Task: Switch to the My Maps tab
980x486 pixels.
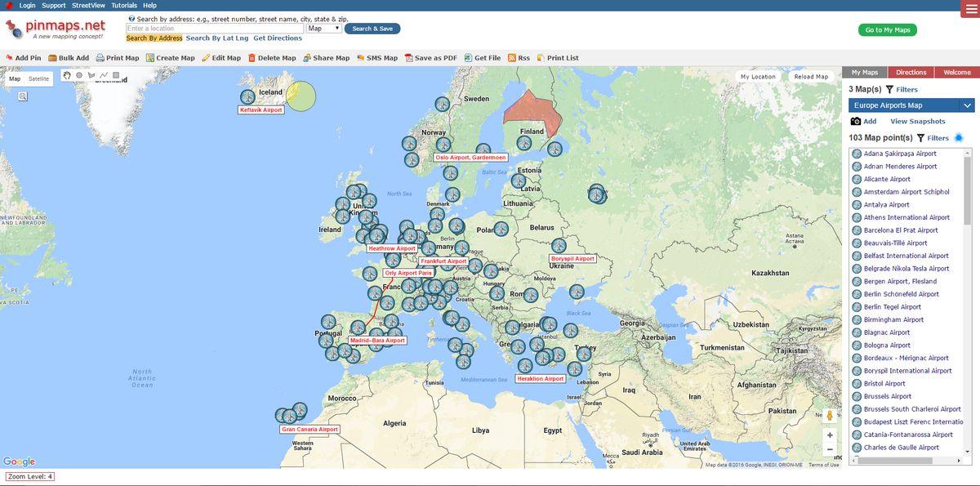Action: (865, 73)
